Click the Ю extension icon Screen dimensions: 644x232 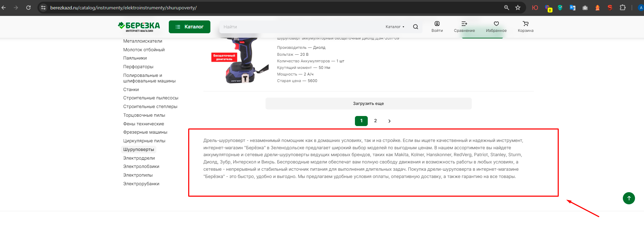point(535,8)
